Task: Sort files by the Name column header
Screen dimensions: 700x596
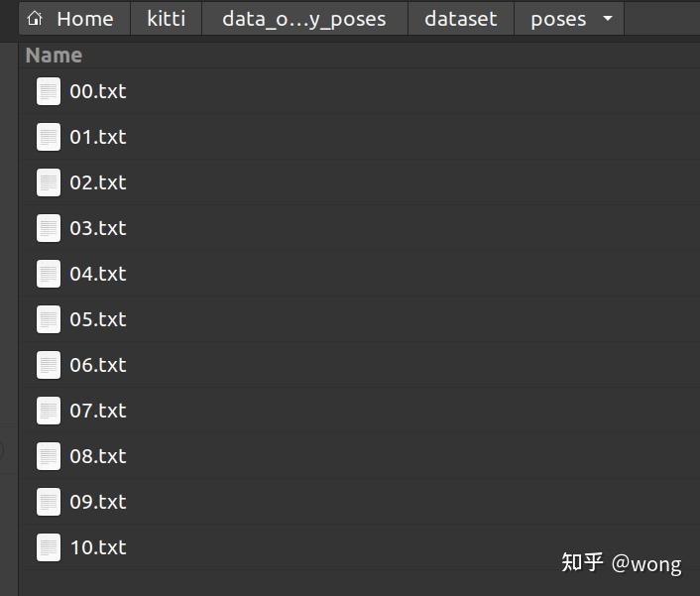Action: (x=54, y=56)
